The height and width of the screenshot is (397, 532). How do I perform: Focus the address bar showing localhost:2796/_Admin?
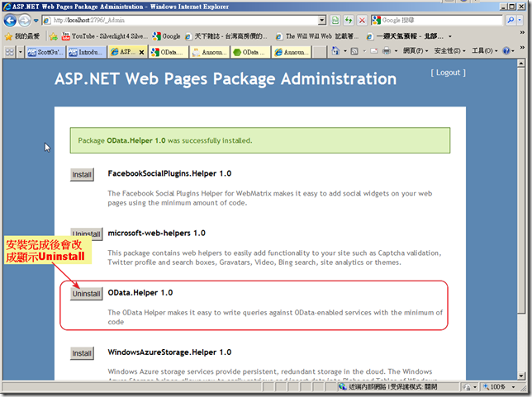[181, 21]
